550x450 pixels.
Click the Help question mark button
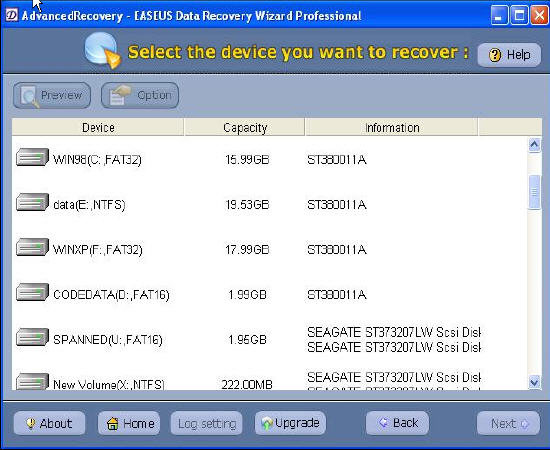click(x=509, y=55)
